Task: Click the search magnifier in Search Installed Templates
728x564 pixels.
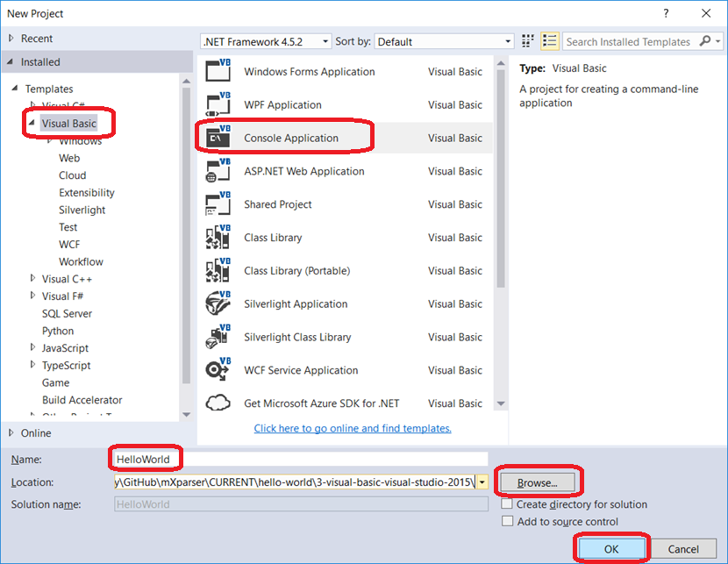Action: pyautogui.click(x=706, y=41)
